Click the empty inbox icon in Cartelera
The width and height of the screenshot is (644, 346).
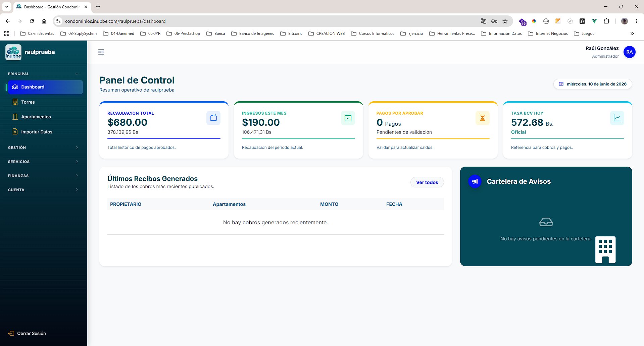[546, 222]
